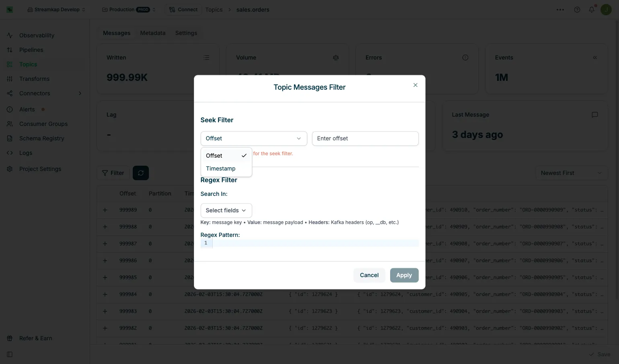Click the Connect button in header
Viewport: 619px width, 364px height.
[183, 10]
